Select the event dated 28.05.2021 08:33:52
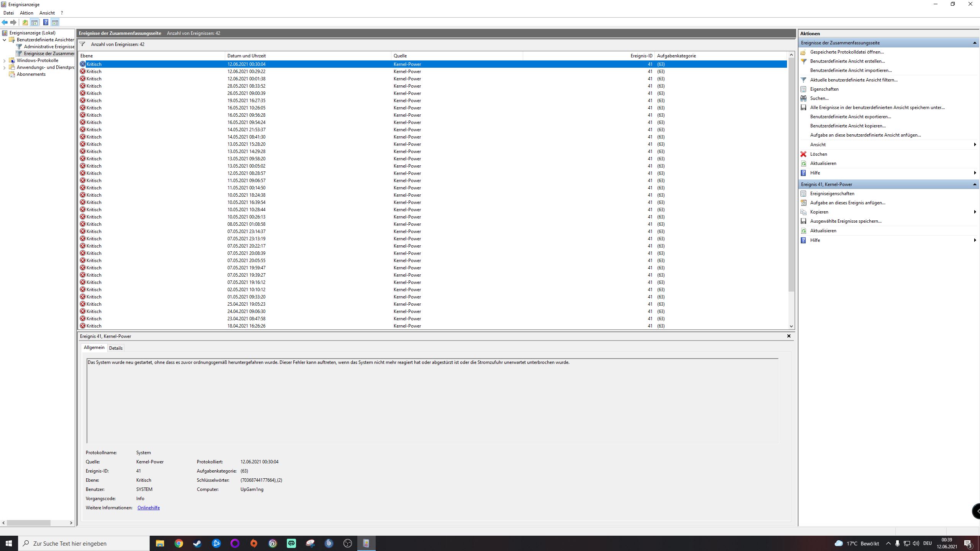 point(246,86)
